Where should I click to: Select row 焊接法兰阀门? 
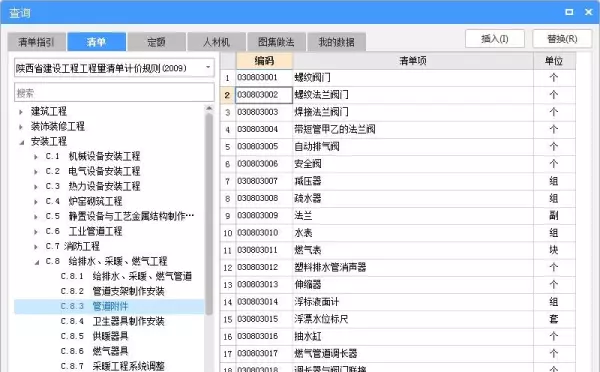tap(398, 112)
